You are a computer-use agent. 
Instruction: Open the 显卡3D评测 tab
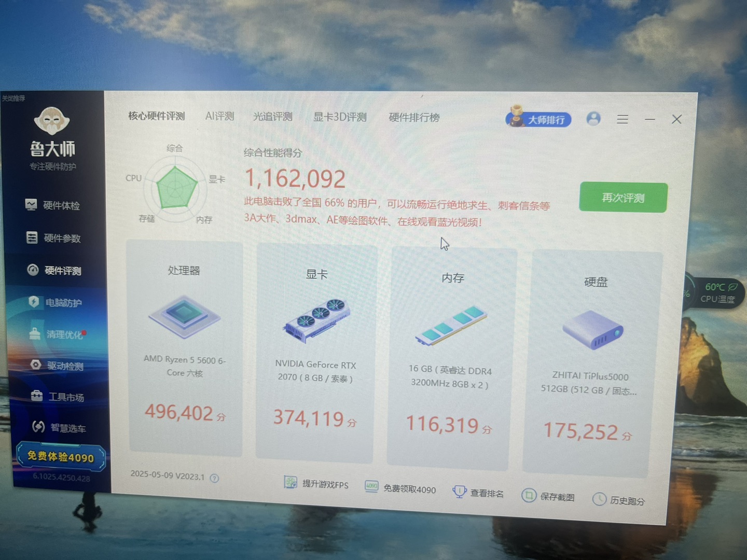pyautogui.click(x=340, y=117)
